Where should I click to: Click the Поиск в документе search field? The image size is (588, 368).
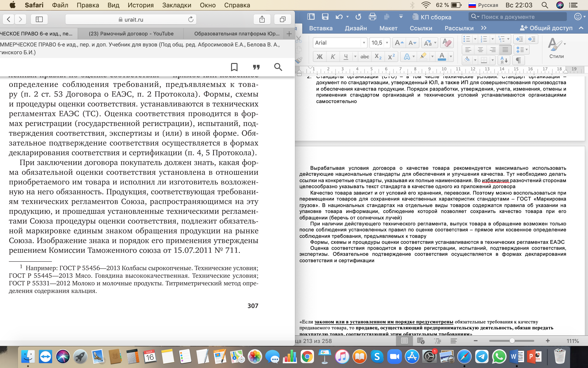517,17
